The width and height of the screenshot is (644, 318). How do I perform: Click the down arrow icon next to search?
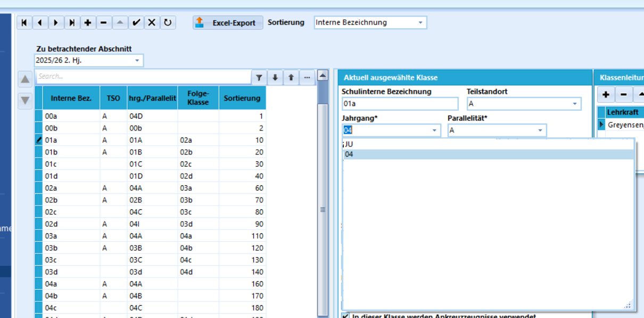click(x=275, y=77)
